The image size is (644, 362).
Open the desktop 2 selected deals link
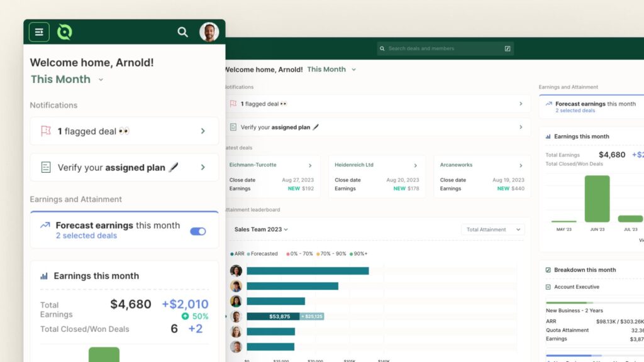coord(575,111)
